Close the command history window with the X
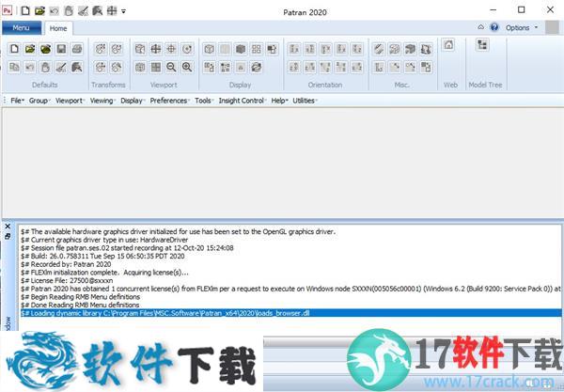The width and height of the screenshot is (564, 392). click(x=8, y=227)
